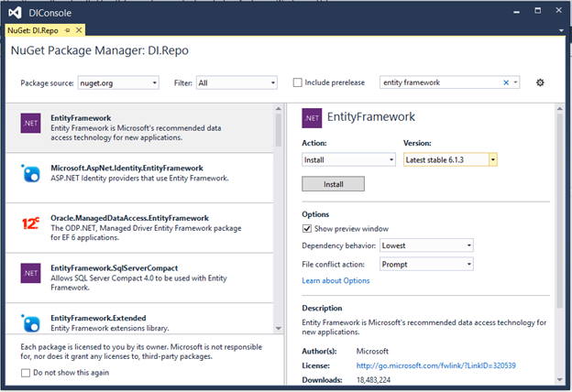The width and height of the screenshot is (572, 392).
Task: Click EntityFramework .NET icon in package list
Action: point(30,123)
